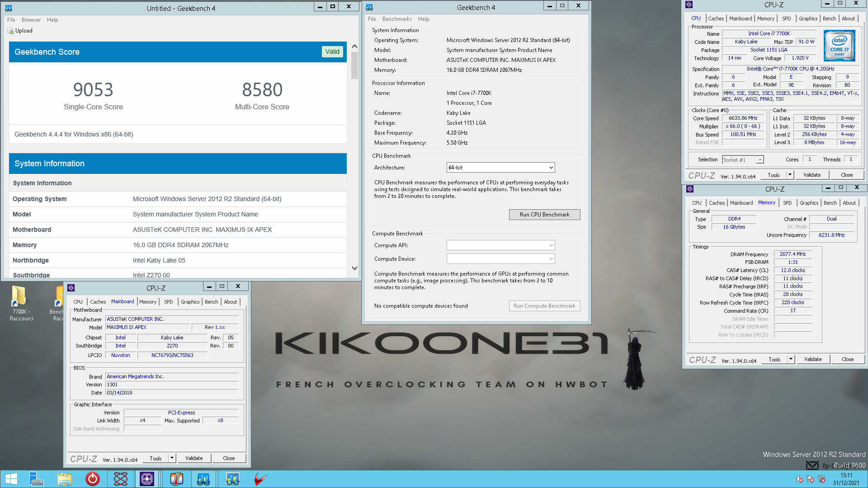This screenshot has width=868, height=488.
Task: Open File menu in Geekbench 4 benchmark window
Action: (372, 19)
